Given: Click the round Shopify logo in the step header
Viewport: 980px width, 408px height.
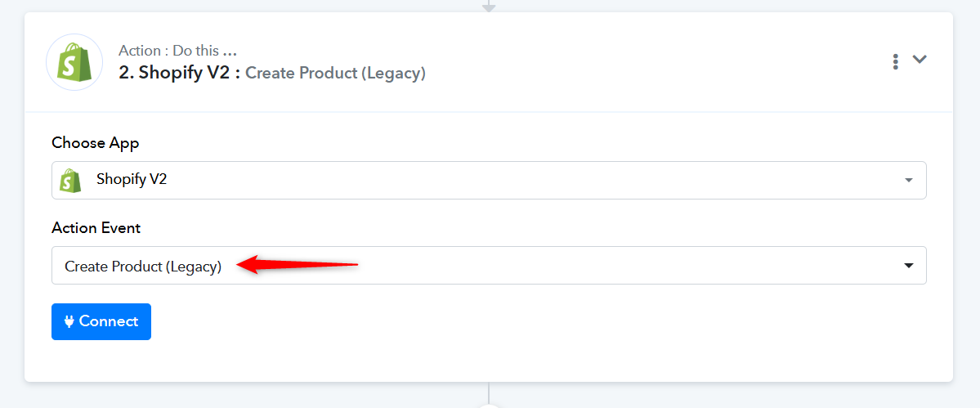Looking at the screenshot, I should click(x=74, y=62).
